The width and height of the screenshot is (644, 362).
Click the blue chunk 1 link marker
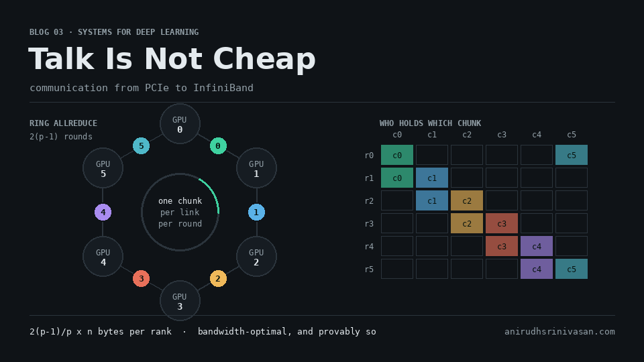[x=256, y=213]
